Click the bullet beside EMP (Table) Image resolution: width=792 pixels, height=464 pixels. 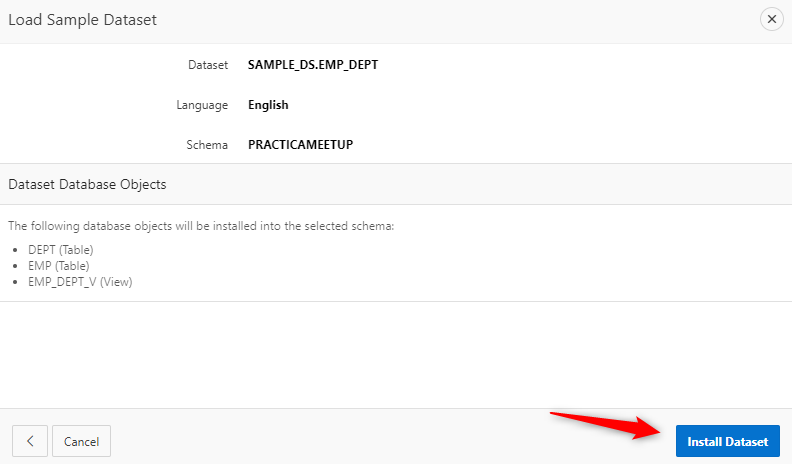12,266
